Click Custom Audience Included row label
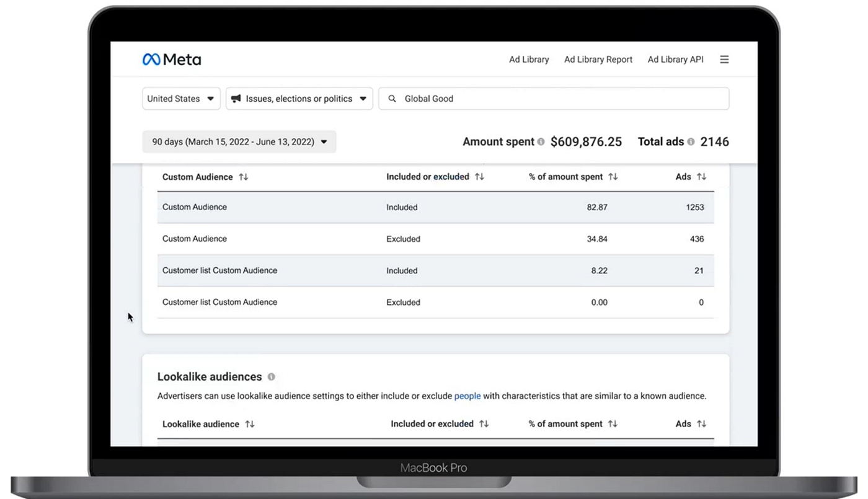The image size is (868, 499). (x=195, y=207)
